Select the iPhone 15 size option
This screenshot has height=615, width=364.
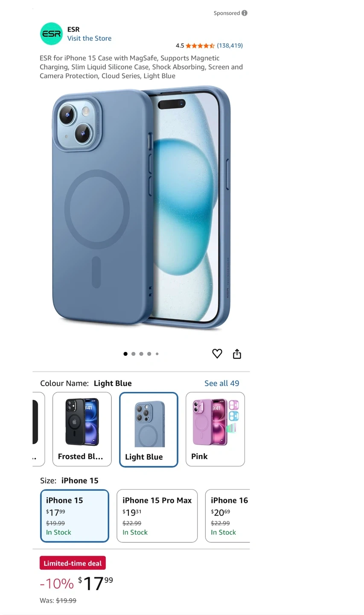coord(75,516)
